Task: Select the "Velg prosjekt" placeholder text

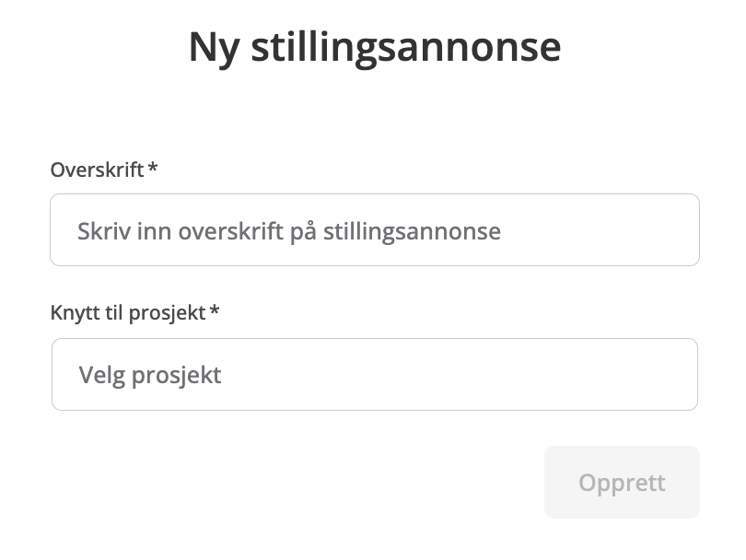Action: pos(150,375)
